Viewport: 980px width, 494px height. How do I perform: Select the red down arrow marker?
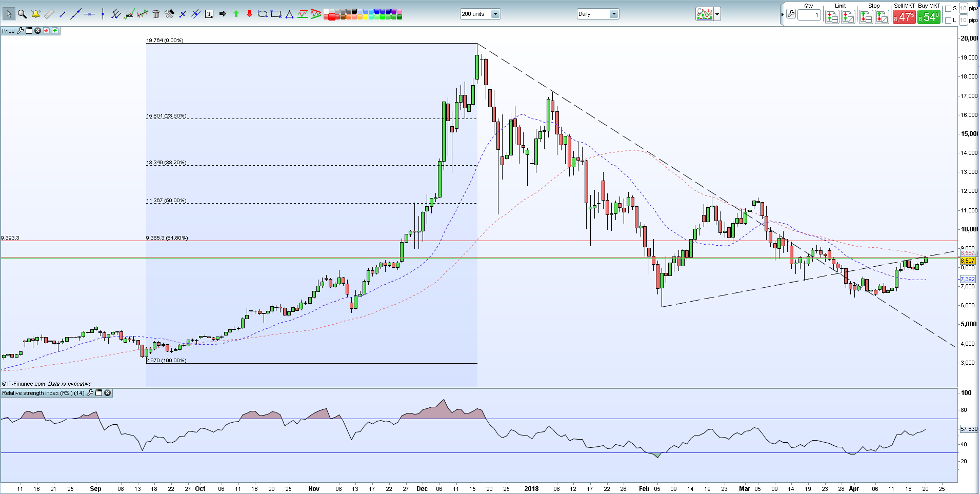coord(249,14)
